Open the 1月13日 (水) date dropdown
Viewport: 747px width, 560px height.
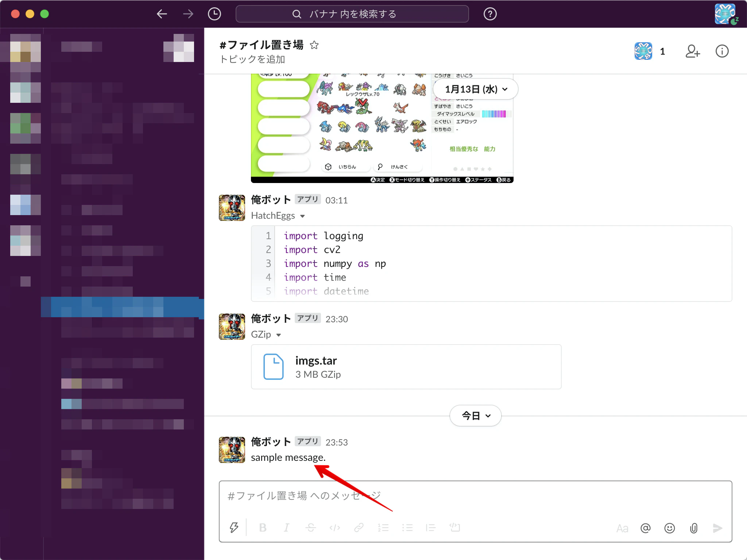pos(476,89)
